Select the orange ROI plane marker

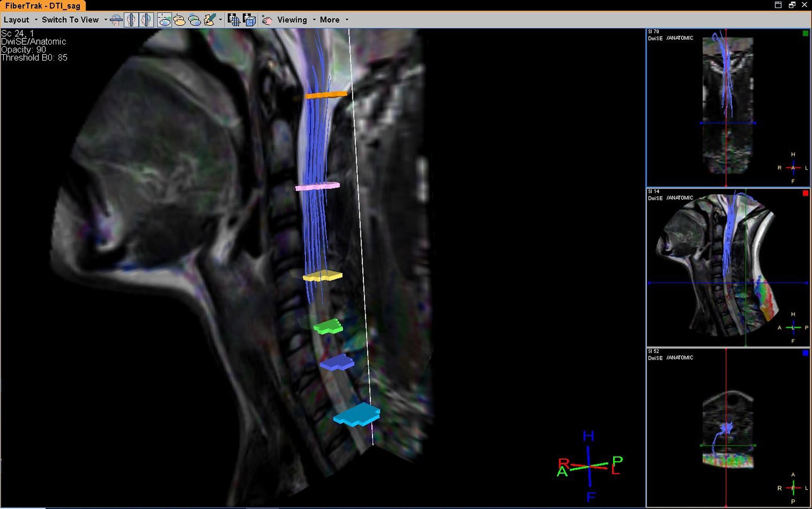tap(326, 95)
